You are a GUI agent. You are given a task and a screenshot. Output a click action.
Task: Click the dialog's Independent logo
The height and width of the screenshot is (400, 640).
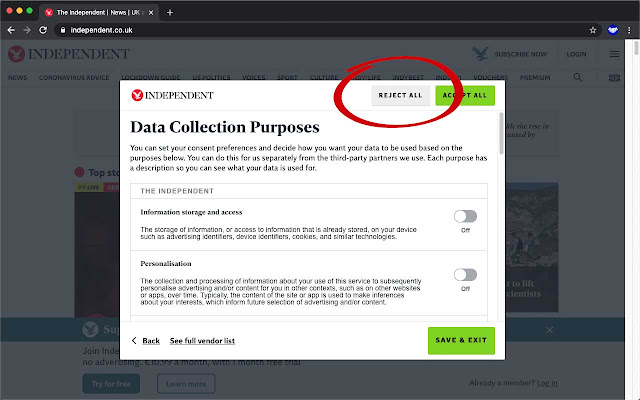172,95
